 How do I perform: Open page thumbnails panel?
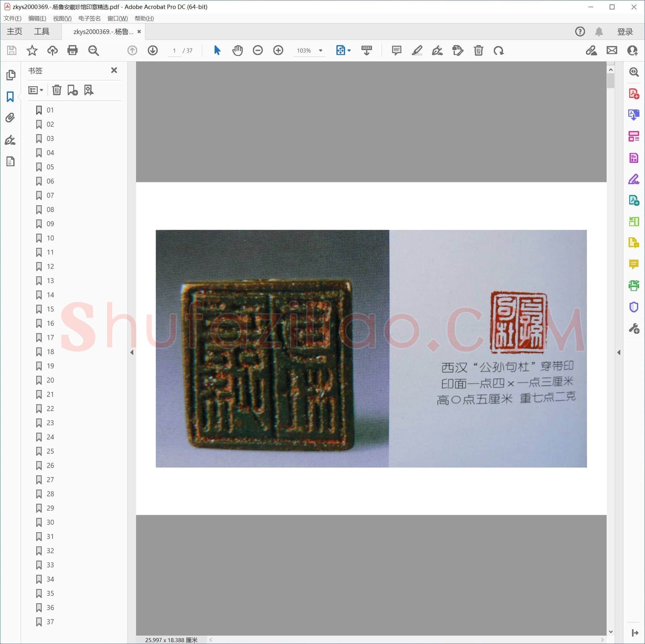pyautogui.click(x=11, y=75)
